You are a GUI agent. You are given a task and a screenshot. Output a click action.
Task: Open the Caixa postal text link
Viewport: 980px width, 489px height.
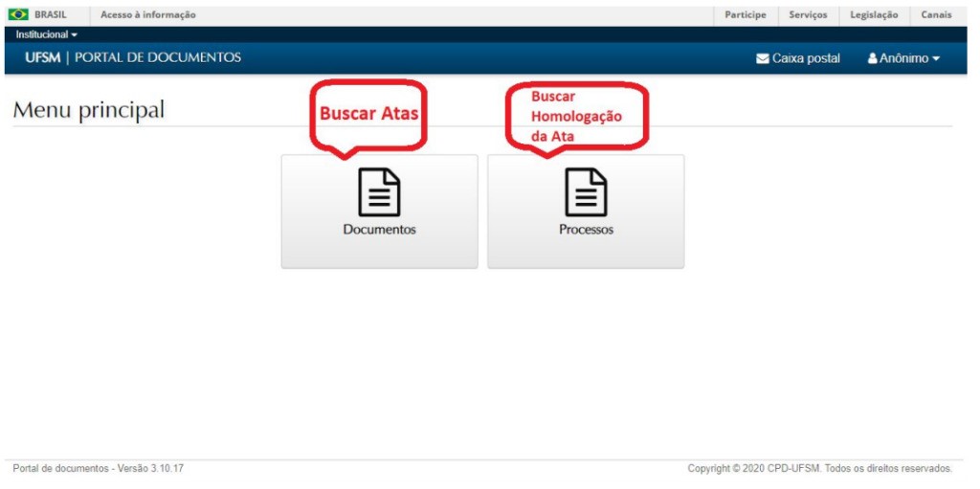pyautogui.click(x=806, y=58)
